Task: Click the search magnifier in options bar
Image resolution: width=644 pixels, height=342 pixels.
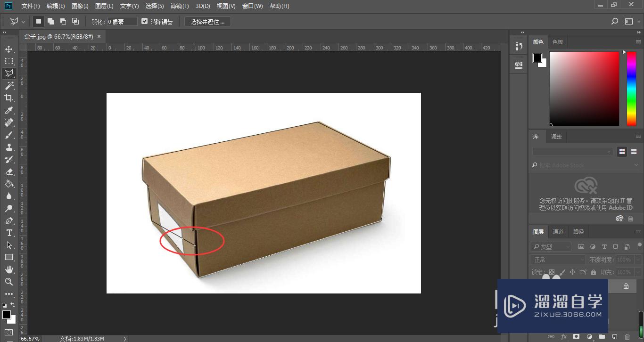Action: pyautogui.click(x=614, y=21)
